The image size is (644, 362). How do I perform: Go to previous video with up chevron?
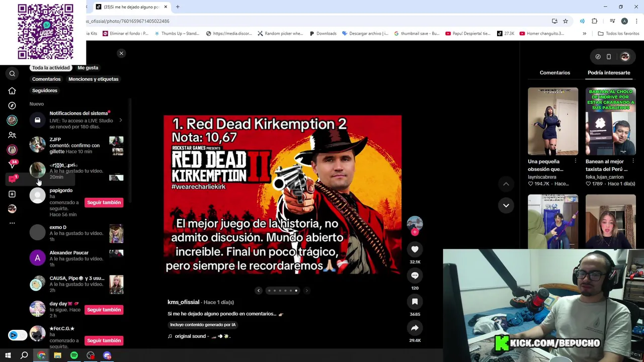pyautogui.click(x=506, y=184)
